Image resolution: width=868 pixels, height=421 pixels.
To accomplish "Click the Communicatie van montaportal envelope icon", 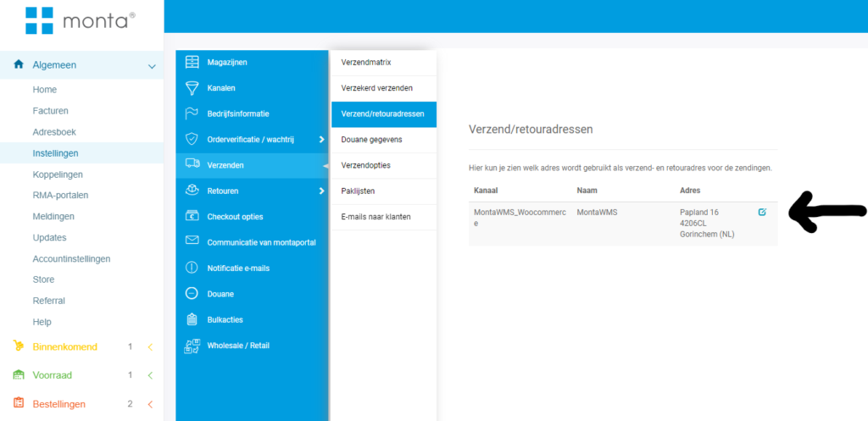I will click(x=192, y=241).
